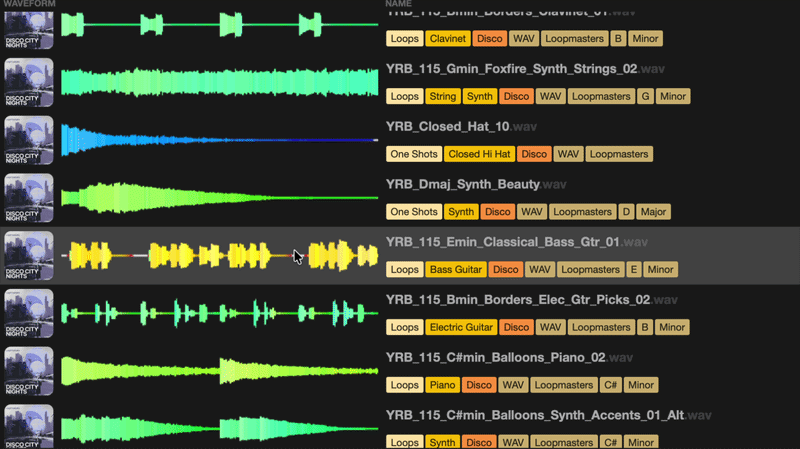The image size is (800, 449).
Task: Click the waveform of C#min_Balloons_Piano_02
Action: 219,370
